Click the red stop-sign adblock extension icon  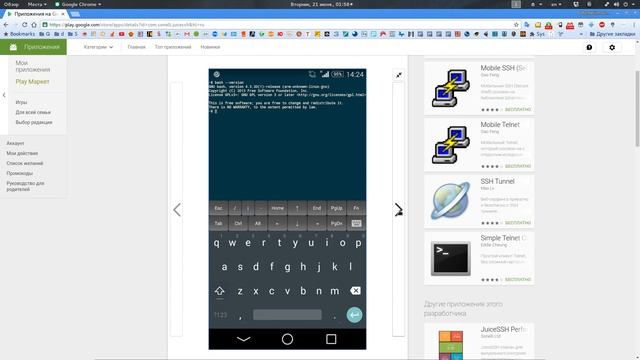coord(602,25)
